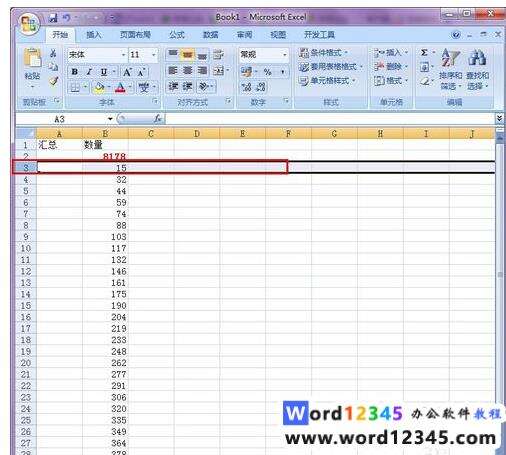The width and height of the screenshot is (506, 455).
Task: Switch to the 数据 ribbon tab
Action: [x=211, y=35]
